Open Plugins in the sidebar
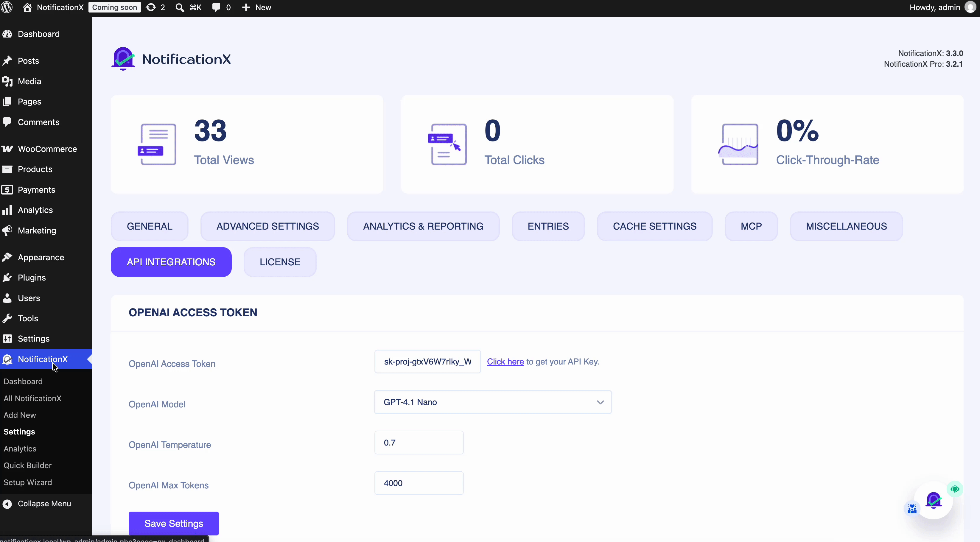Screen dimensions: 980x542 coord(46,278)
